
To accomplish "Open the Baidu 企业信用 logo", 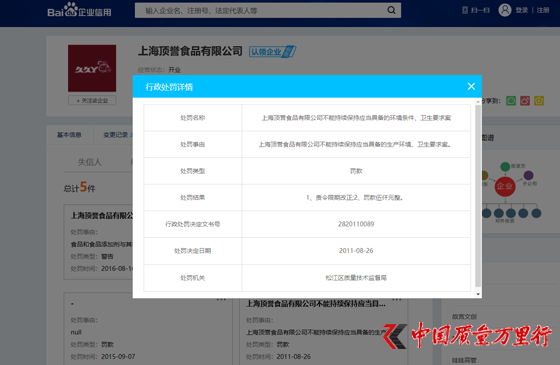I will point(79,10).
